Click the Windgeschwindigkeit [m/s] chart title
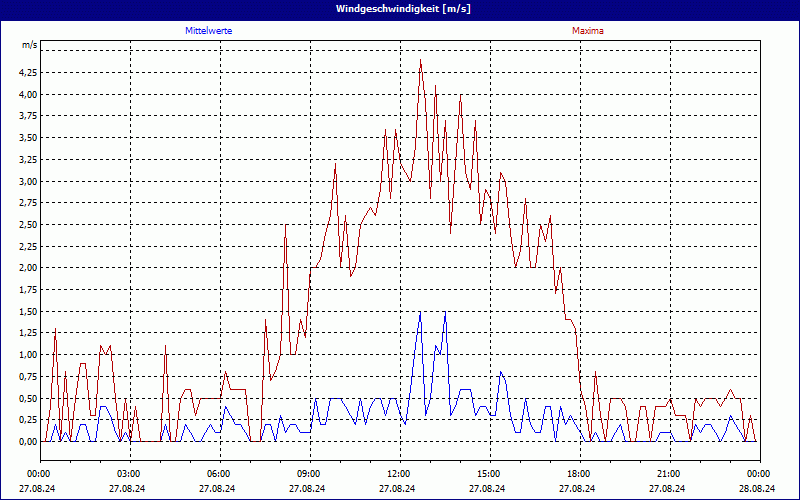 click(400, 8)
